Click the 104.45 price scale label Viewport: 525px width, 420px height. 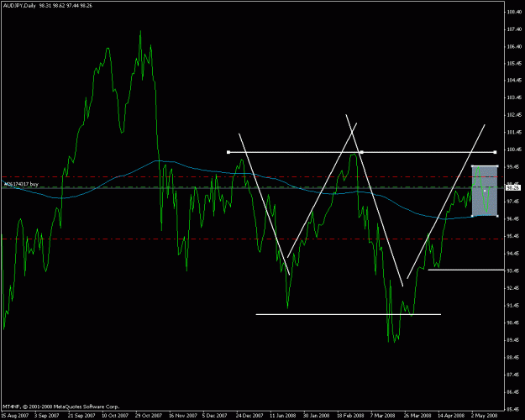(514, 81)
